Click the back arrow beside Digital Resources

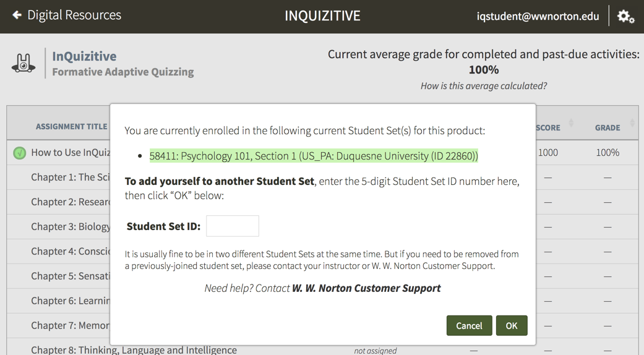(17, 15)
